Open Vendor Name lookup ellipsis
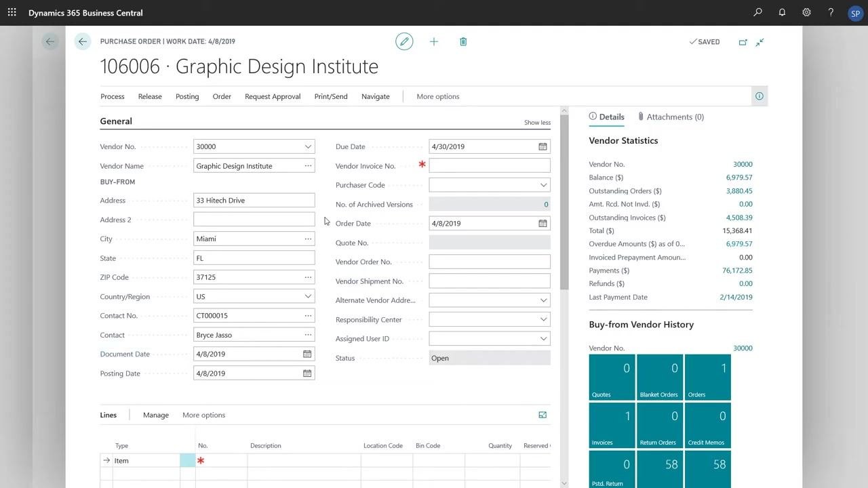Viewport: 868px width, 488px height. tap(308, 166)
